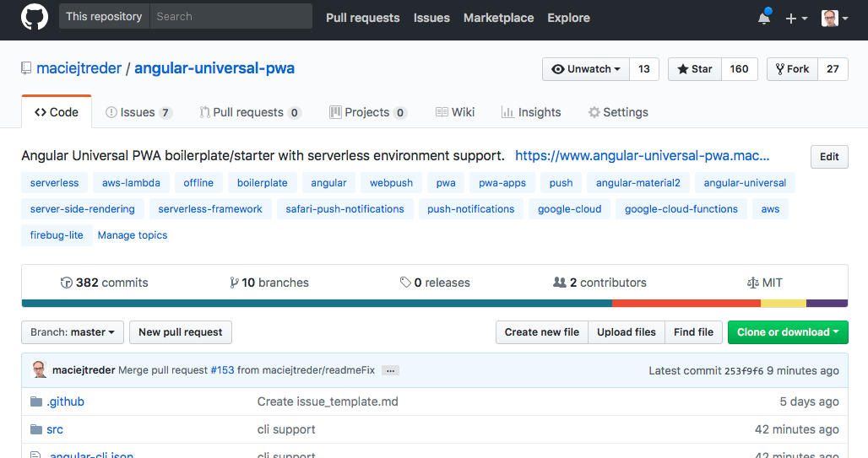Click Pull requests in top navigation
Viewport: 868px width, 458px height.
coord(362,18)
